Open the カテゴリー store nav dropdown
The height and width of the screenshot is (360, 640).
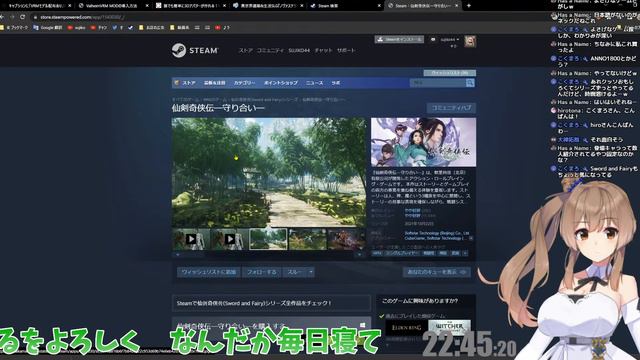coord(244,82)
